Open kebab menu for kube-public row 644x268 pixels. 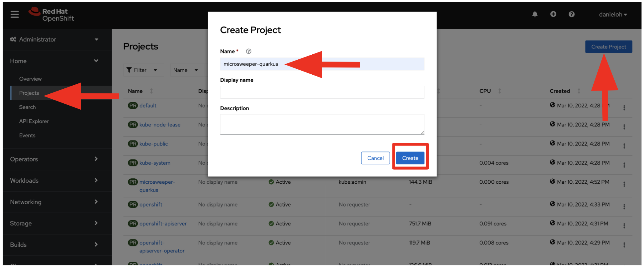[x=624, y=146]
